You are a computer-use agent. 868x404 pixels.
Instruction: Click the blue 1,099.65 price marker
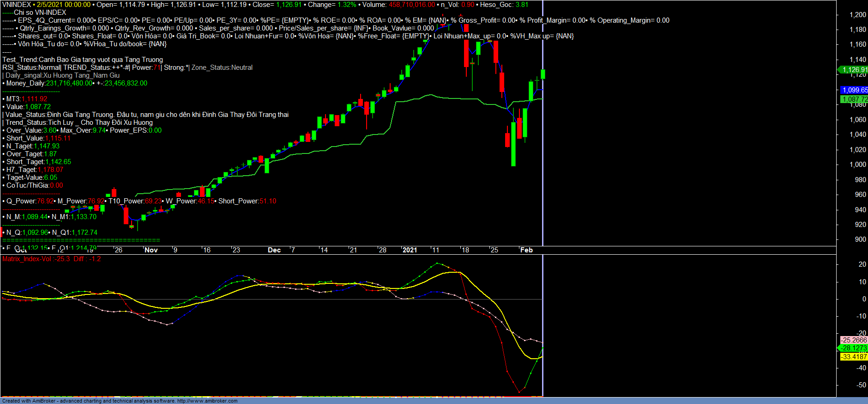tap(854, 90)
